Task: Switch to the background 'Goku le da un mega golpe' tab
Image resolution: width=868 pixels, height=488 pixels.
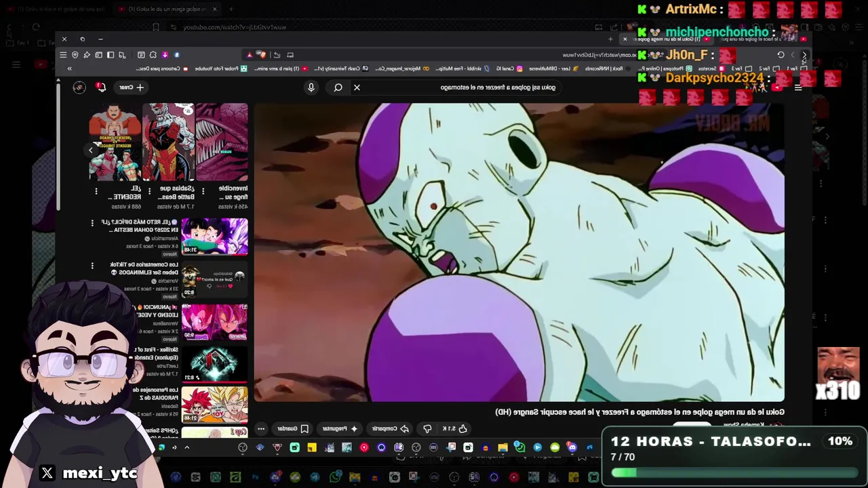Action: pos(167,9)
